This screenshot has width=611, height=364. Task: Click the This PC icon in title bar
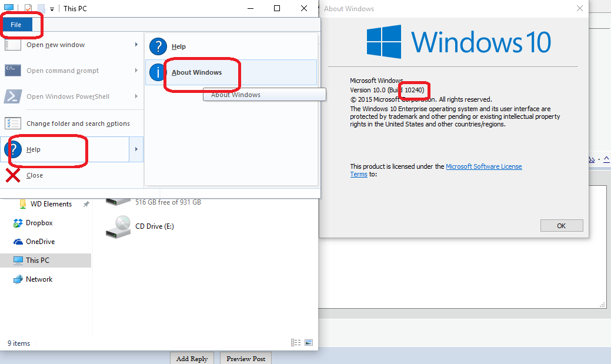pyautogui.click(x=9, y=8)
